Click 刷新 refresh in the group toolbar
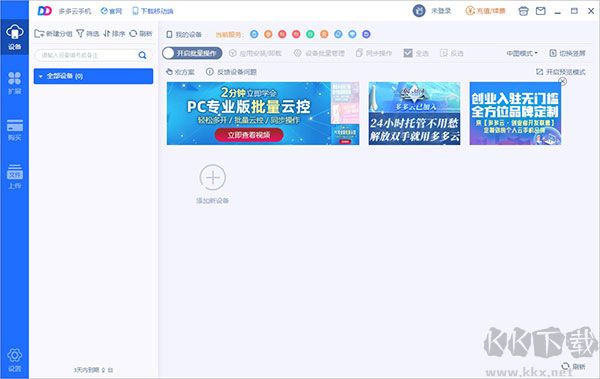 click(x=141, y=34)
